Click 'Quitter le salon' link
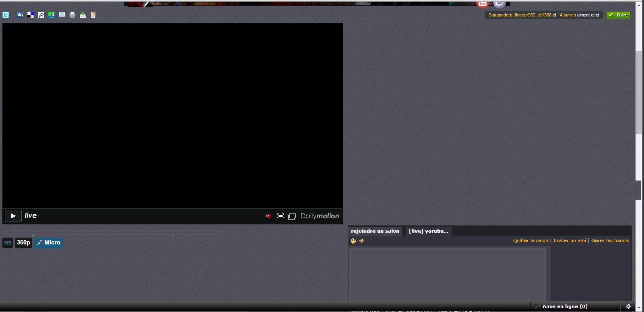 (530, 240)
